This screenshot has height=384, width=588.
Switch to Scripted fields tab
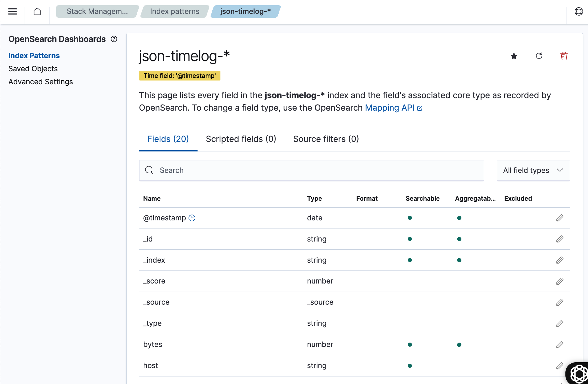[241, 139]
